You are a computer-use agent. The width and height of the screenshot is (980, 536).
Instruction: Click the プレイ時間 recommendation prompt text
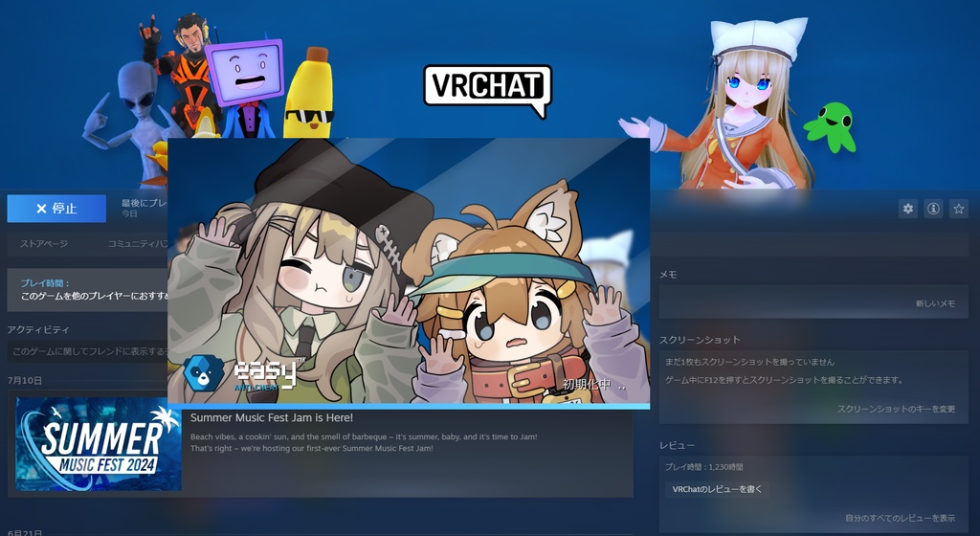pyautogui.click(x=94, y=296)
